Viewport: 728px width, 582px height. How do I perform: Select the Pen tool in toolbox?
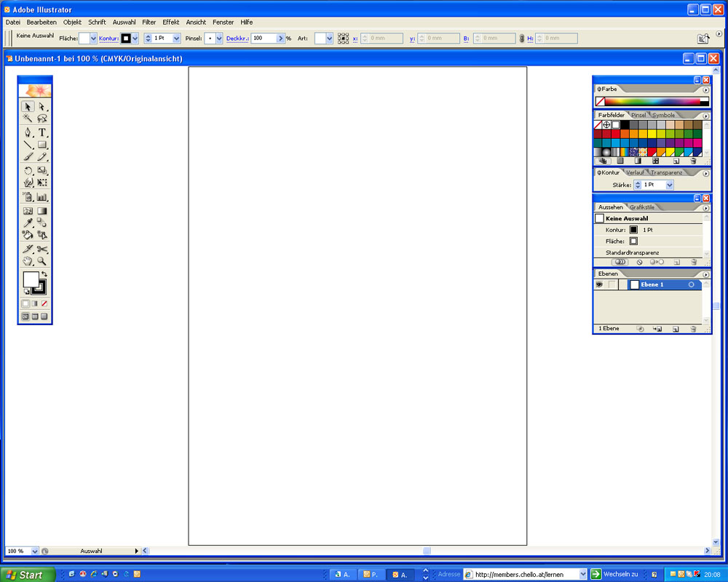28,132
